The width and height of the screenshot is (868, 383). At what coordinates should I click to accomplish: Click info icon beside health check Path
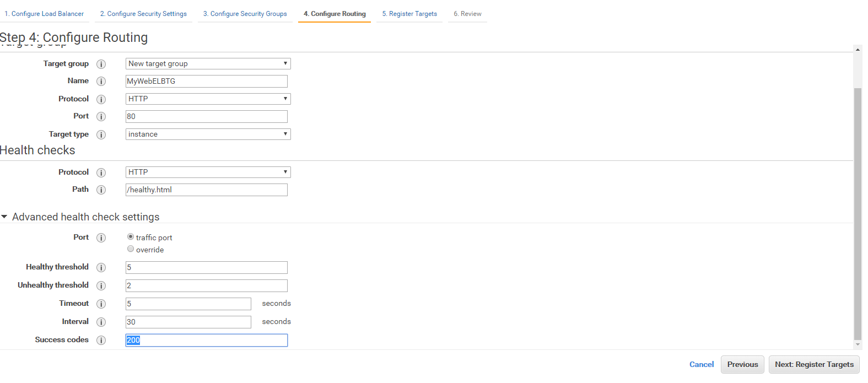101,190
